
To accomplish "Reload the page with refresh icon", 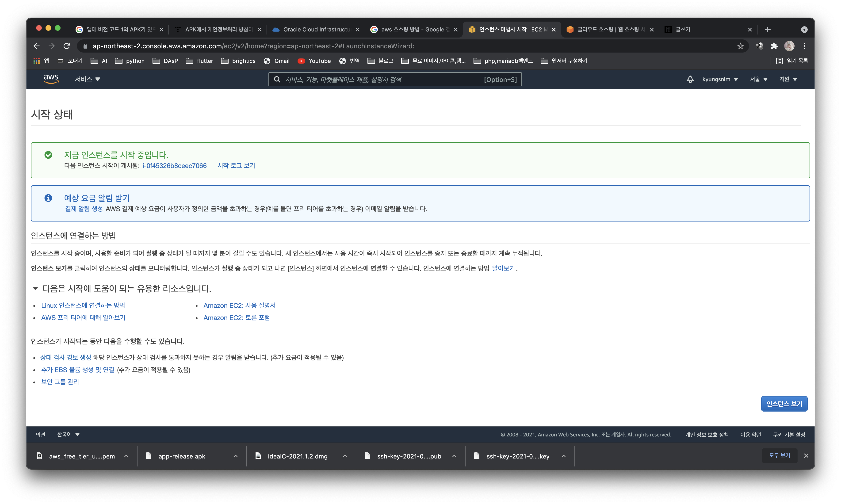I will point(67,46).
